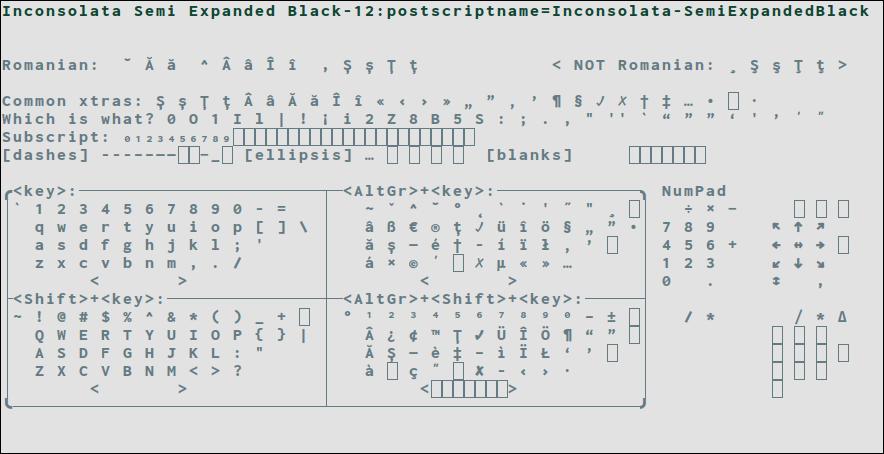Click the @ sign in the Shift section

[62, 317]
